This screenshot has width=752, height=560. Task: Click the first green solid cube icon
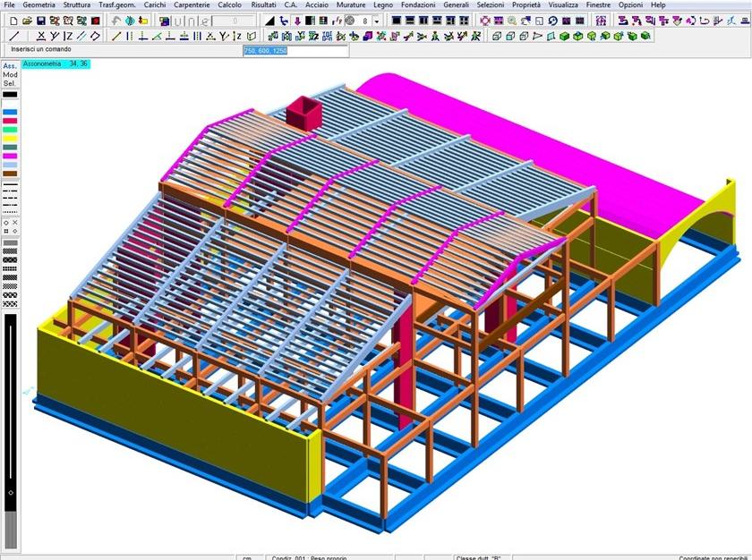pos(564,36)
